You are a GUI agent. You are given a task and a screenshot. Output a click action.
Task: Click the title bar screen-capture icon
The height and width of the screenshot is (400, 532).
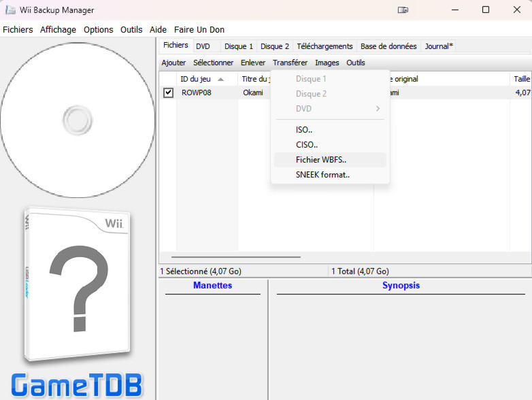[403, 10]
